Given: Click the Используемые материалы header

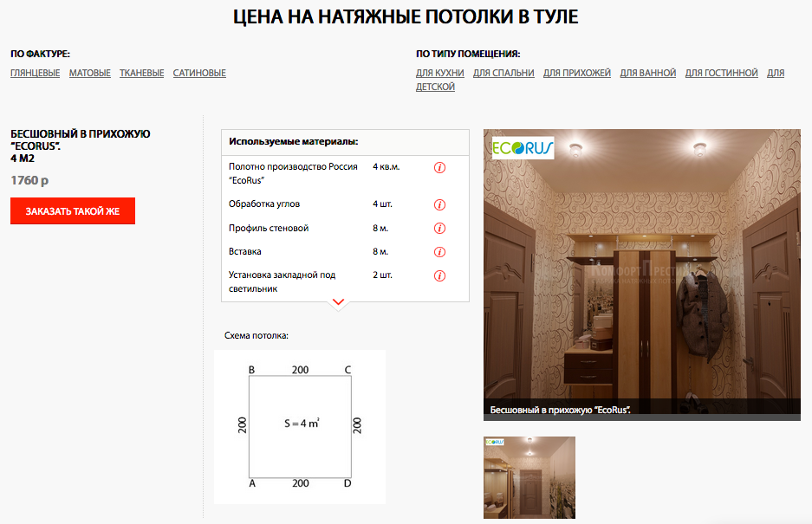Looking at the screenshot, I should 294,141.
